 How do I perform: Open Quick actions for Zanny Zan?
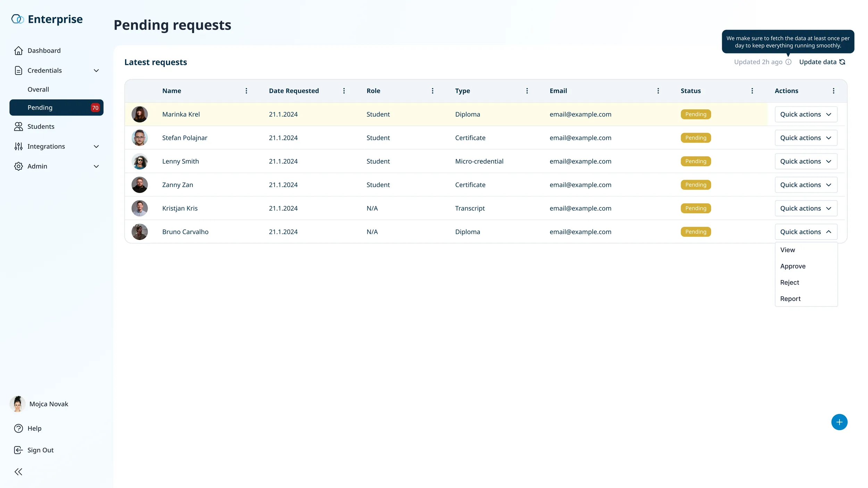coord(806,185)
